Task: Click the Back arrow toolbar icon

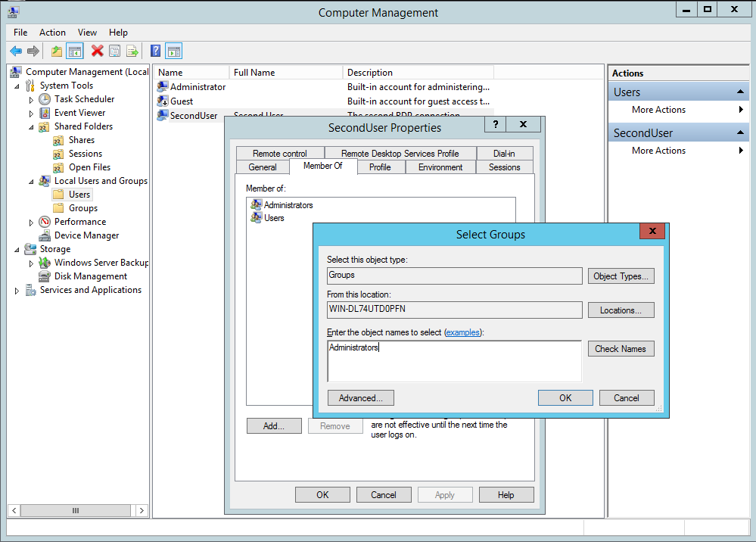Action: [x=16, y=51]
